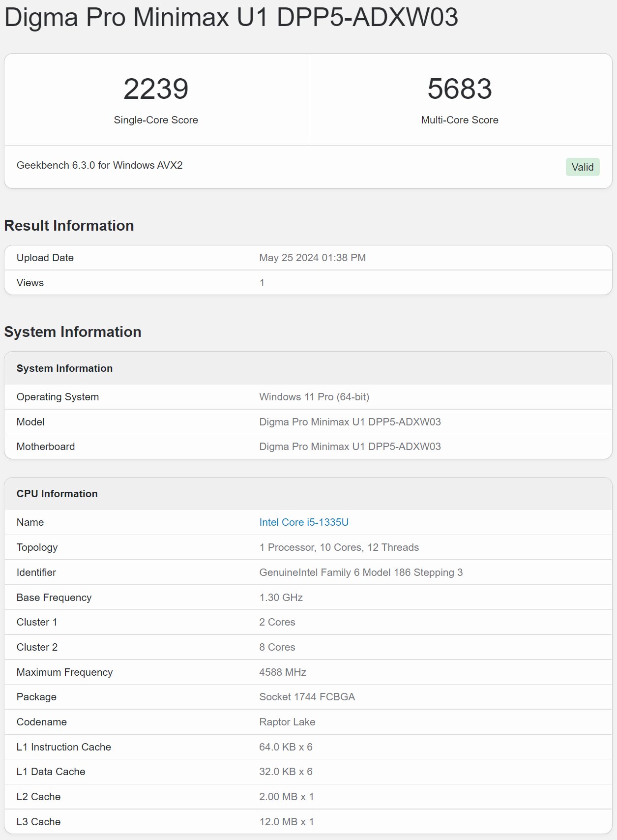Click the Maximum Frequency label
The width and height of the screenshot is (617, 840).
coord(64,672)
